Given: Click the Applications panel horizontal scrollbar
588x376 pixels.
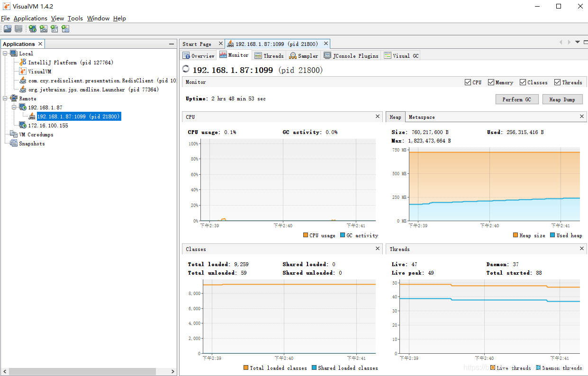Looking at the screenshot, I should 82,372.
